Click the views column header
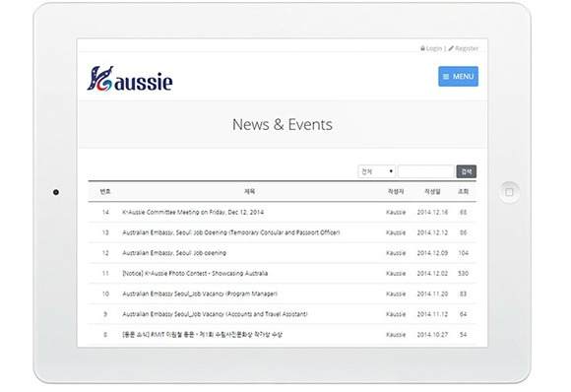This screenshot has height=392, width=571. click(464, 192)
